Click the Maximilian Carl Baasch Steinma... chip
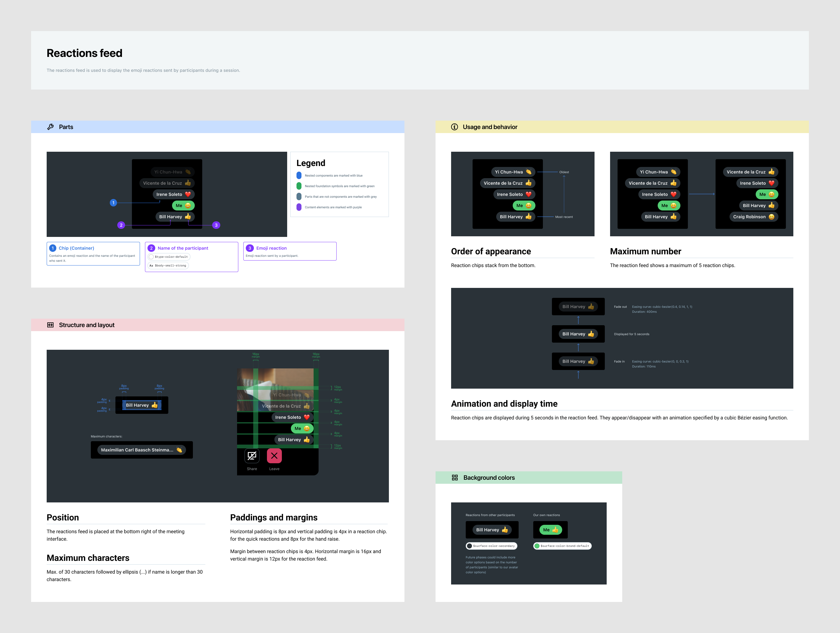The width and height of the screenshot is (840, 633). pyautogui.click(x=142, y=450)
